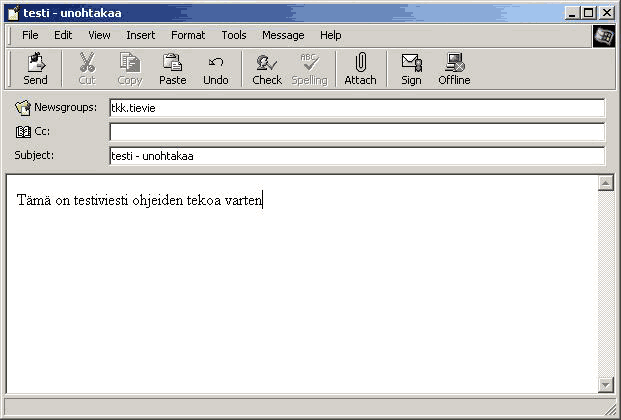
Task: Digitally Sign the message
Action: (x=411, y=69)
